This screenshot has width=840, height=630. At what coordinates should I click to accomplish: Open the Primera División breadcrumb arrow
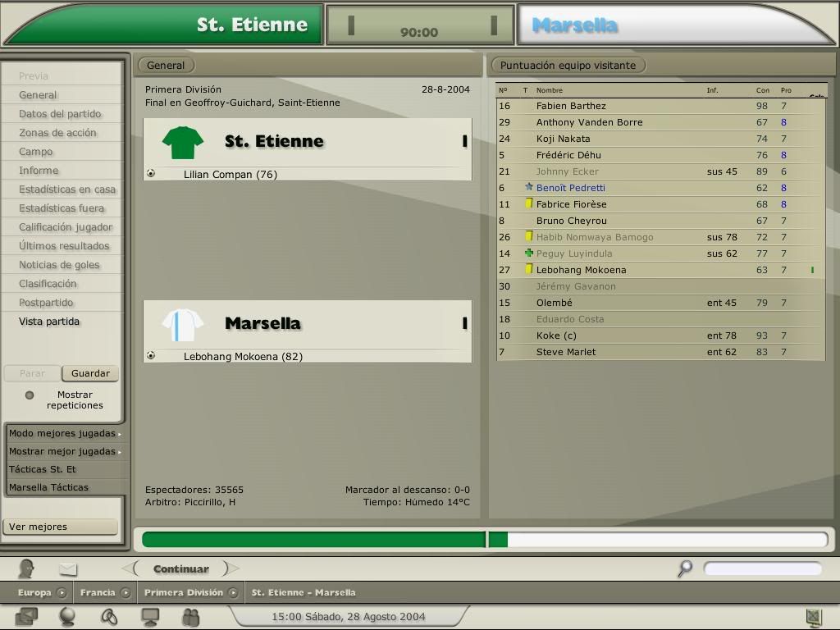point(233,592)
